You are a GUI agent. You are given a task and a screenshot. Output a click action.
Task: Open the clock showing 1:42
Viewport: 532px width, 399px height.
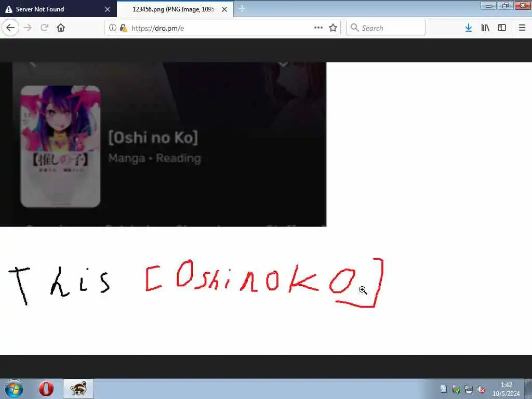pos(506,389)
